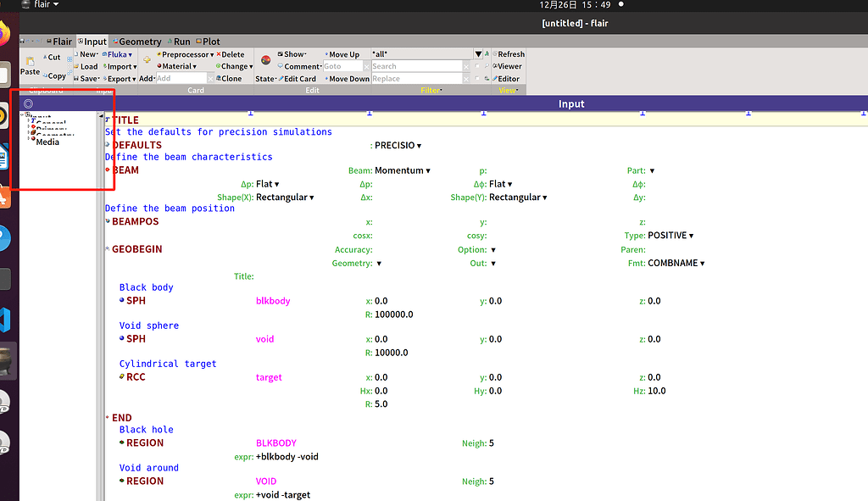Open the Material dropdown
Screen dimensions: 868x501
point(177,66)
